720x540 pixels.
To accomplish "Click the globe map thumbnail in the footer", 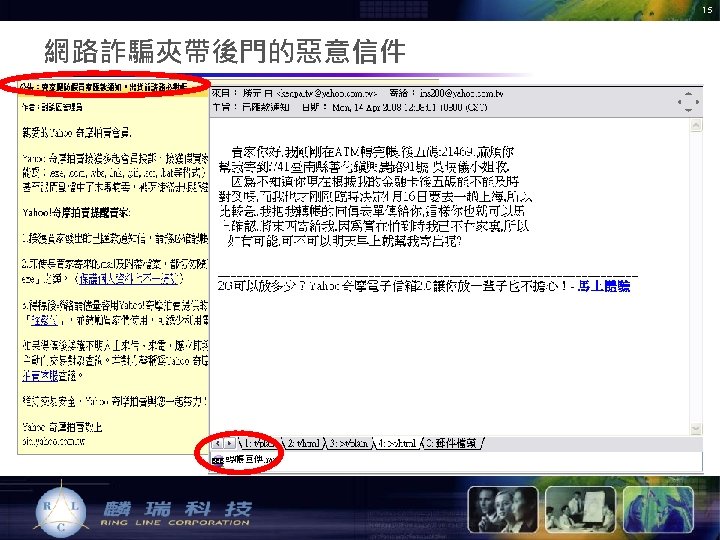I will [658, 509].
